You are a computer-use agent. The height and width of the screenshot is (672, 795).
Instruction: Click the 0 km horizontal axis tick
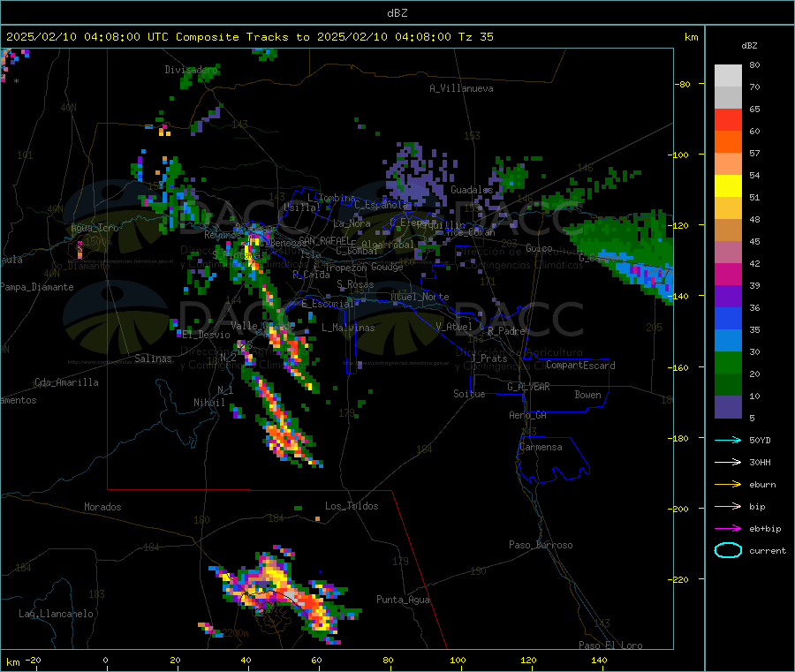tap(105, 660)
